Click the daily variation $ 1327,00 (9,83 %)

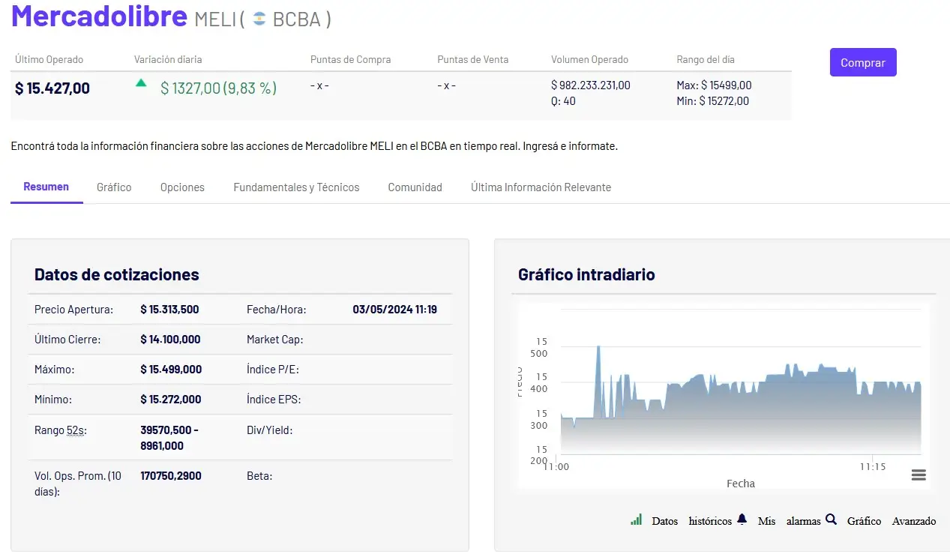(219, 88)
